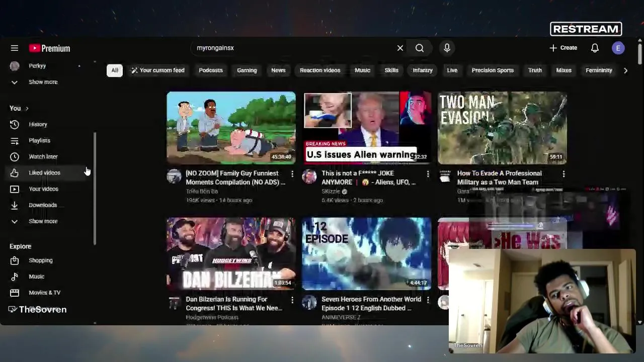This screenshot has height=362, width=644.
Task: Open notifications bell
Action: (595, 48)
